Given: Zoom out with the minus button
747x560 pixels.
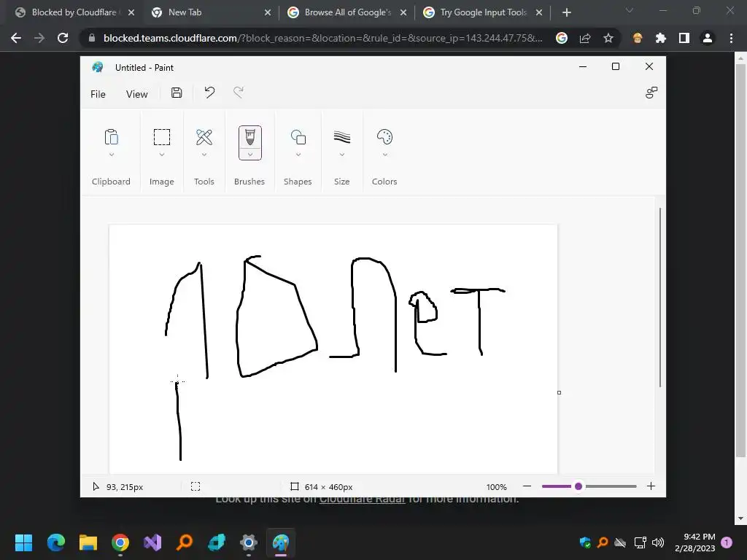Looking at the screenshot, I should 527,486.
